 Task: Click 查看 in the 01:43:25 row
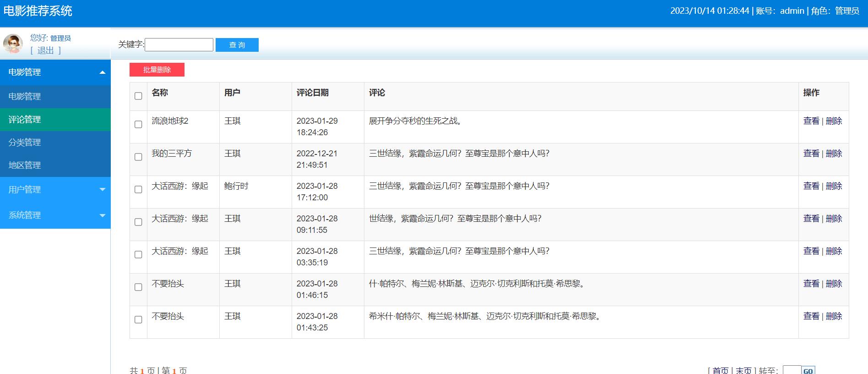pyautogui.click(x=811, y=316)
